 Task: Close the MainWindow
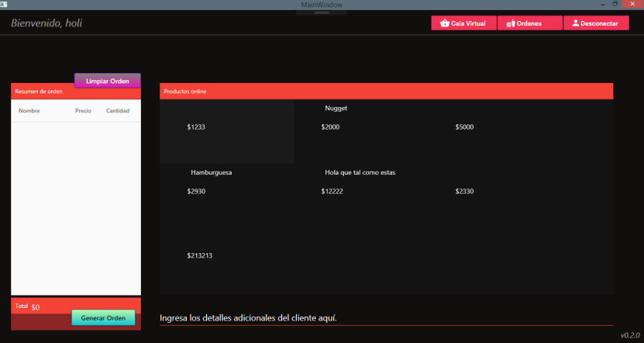point(632,4)
